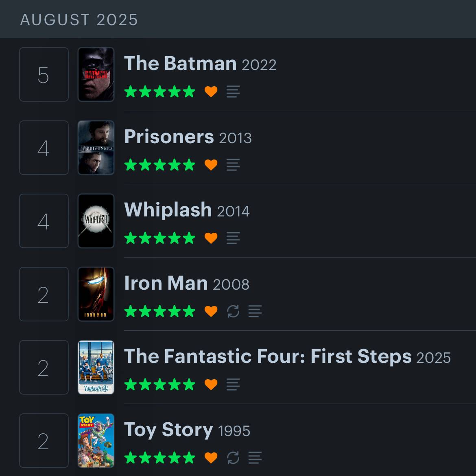The height and width of the screenshot is (476, 476).
Task: Click the rewatch icon for Iron Man
Action: coord(233,311)
